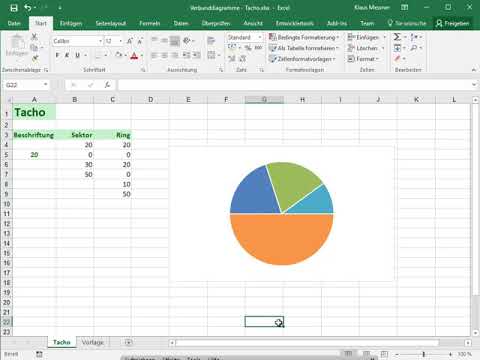Apply the cell fill color
Image resolution: width=480 pixels, height=360 pixels.
click(118, 55)
